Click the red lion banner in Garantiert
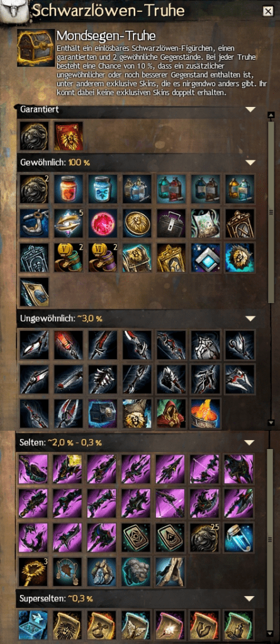Image resolution: width=280 pixels, height=644 pixels. [68, 136]
